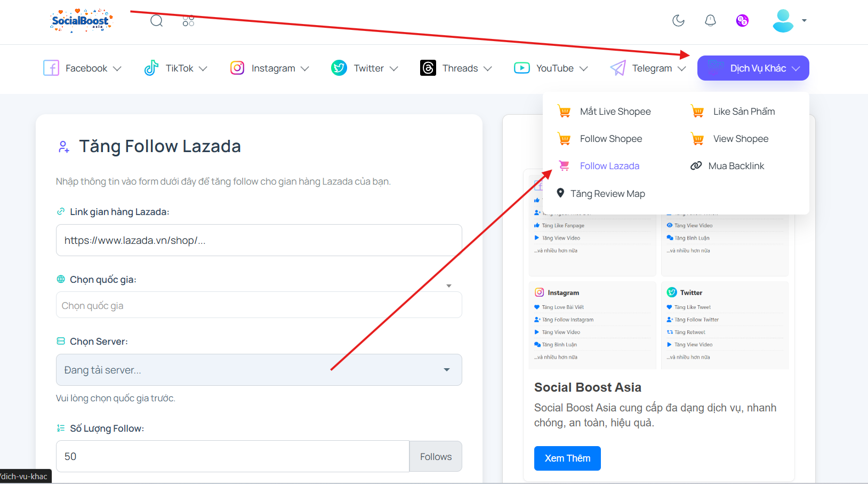Viewport: 868px width, 484px height.
Task: Select Like Sản Phẩm menu item
Action: click(x=744, y=112)
